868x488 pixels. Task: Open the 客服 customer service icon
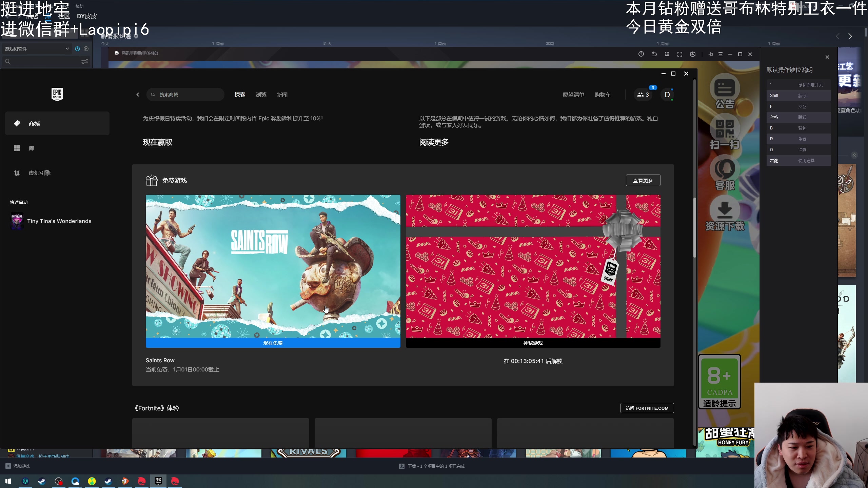pos(725,173)
